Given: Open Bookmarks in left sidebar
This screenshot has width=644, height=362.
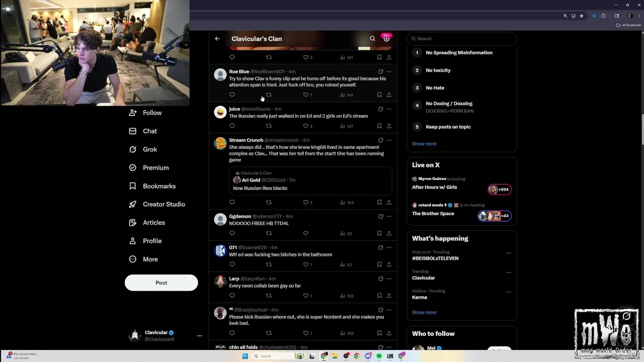Looking at the screenshot, I should [x=152, y=187].
